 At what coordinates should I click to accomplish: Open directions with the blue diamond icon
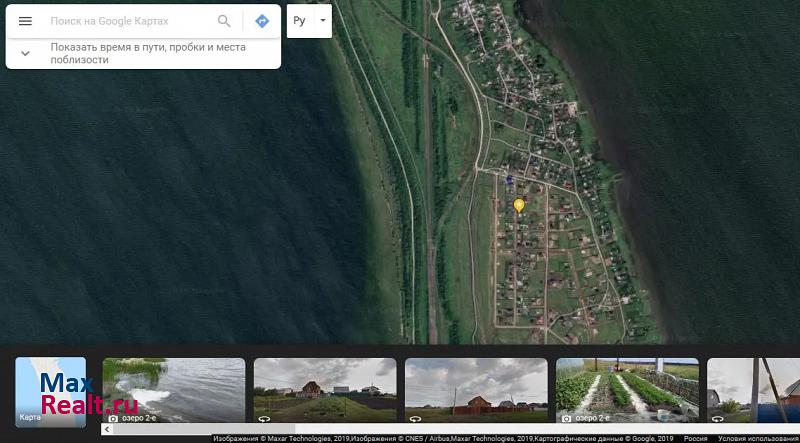coord(261,21)
